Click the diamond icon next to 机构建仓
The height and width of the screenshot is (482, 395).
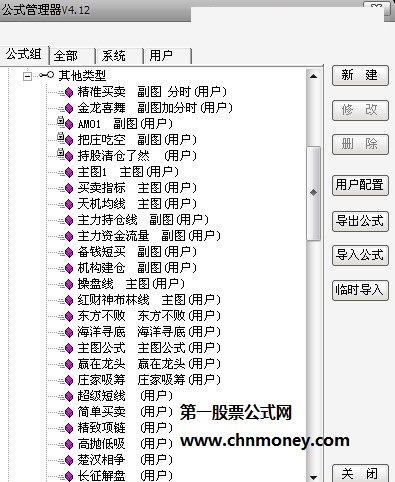coord(69,268)
